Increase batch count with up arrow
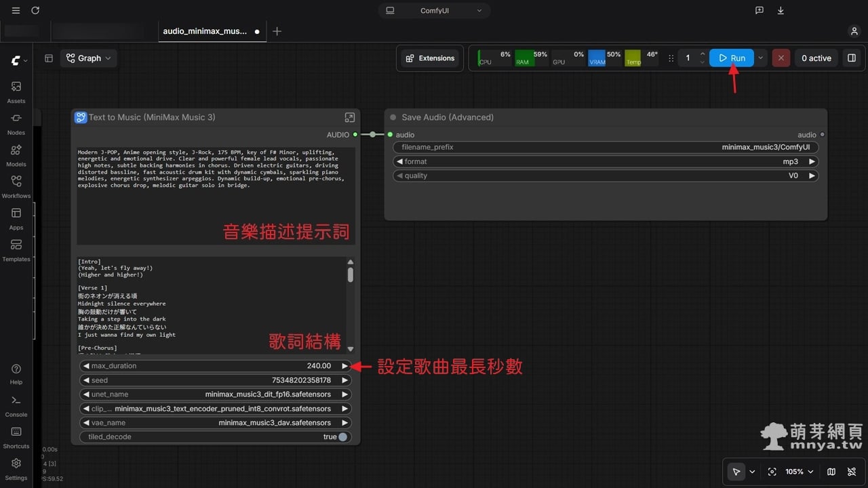This screenshot has width=868, height=488. (703, 54)
